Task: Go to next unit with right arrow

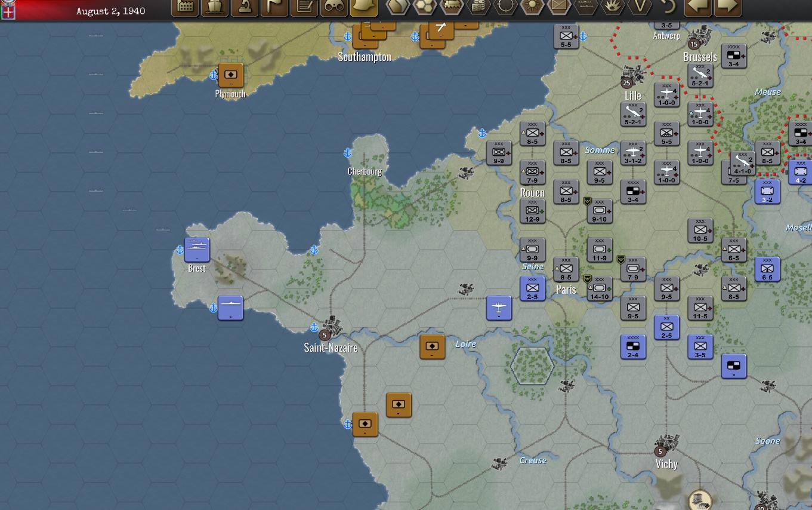Action: click(727, 7)
